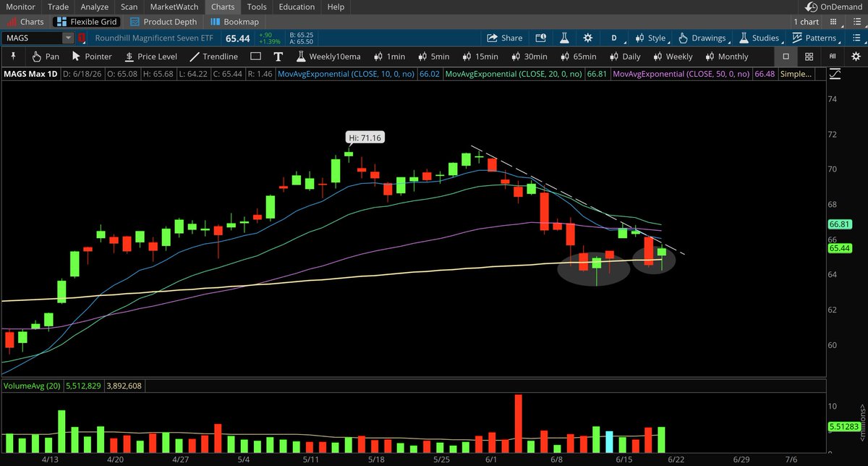This screenshot has width=868, height=466.
Task: Switch to Bookmap sub-tab
Action: point(234,22)
